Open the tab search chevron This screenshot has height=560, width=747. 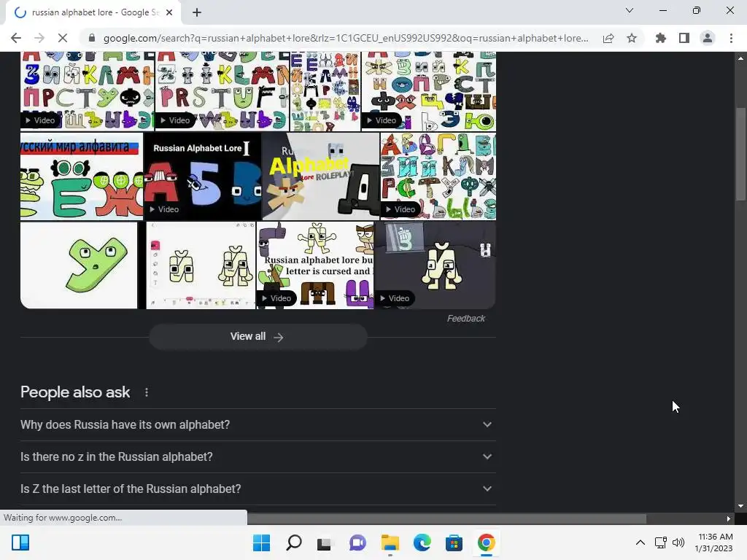click(x=630, y=10)
